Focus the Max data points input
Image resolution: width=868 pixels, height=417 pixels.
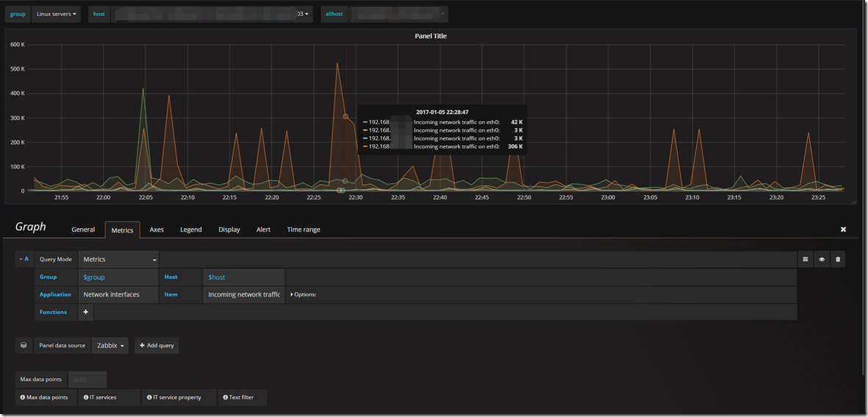(87, 379)
